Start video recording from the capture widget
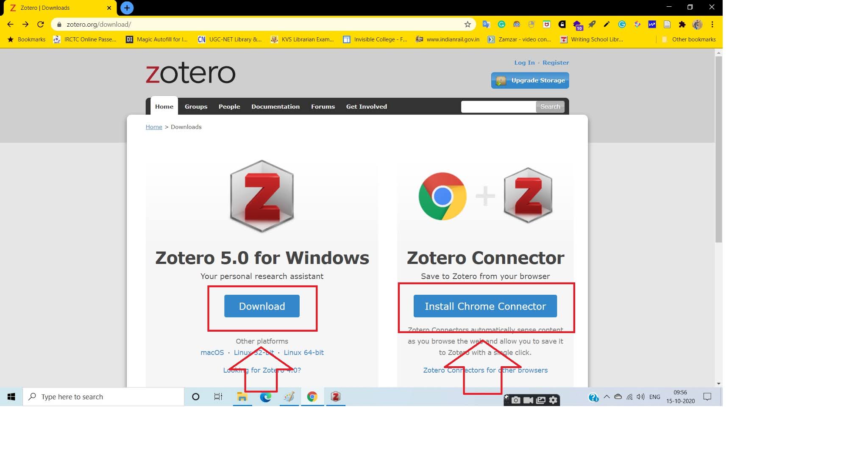868x476 pixels. click(x=528, y=400)
